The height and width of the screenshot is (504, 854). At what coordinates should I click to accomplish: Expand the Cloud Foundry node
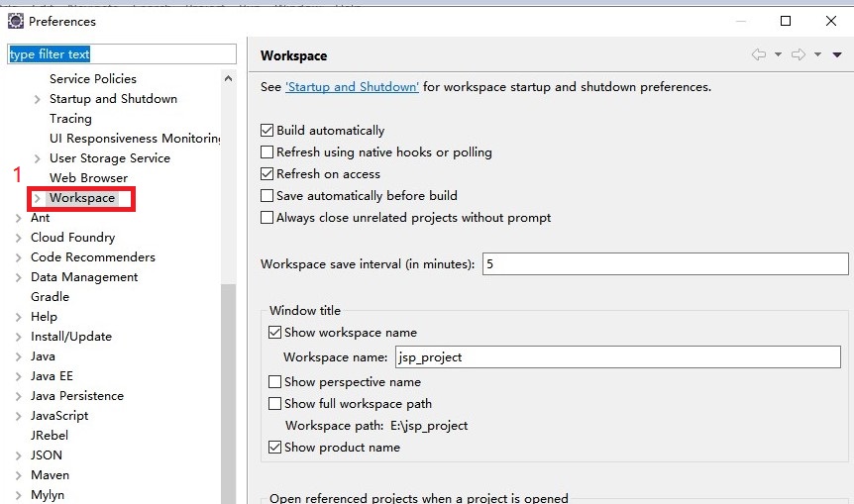(19, 238)
